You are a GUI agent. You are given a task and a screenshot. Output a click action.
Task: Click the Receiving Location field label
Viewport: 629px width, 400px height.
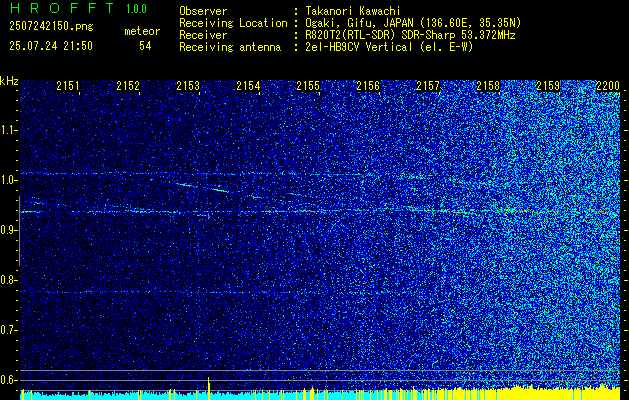point(233,23)
